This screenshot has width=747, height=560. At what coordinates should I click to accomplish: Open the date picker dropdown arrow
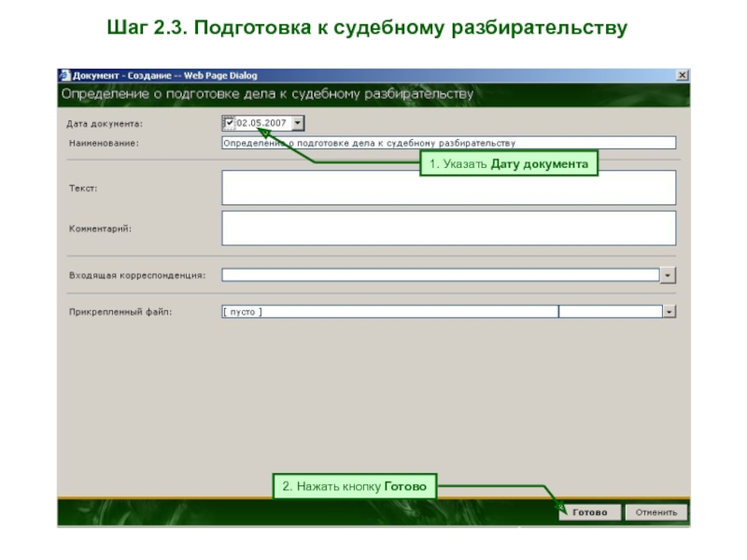pos(297,122)
